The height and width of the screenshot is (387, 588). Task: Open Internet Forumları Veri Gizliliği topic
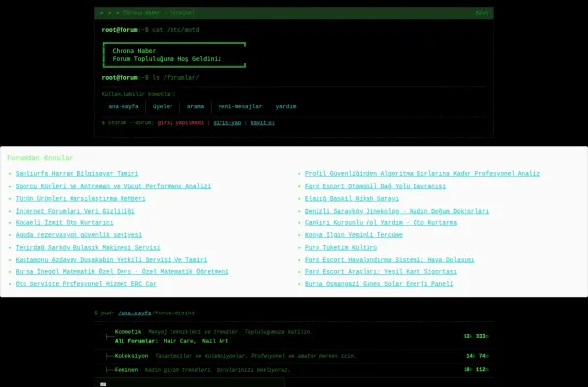75,211
